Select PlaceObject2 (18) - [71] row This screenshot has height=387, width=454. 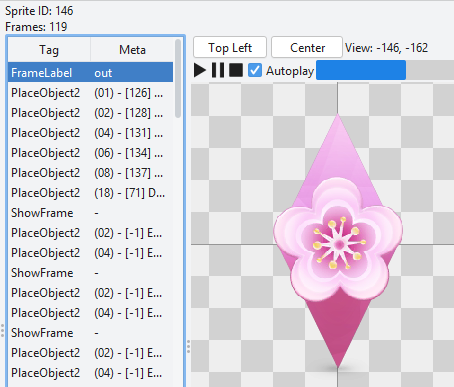(90, 193)
